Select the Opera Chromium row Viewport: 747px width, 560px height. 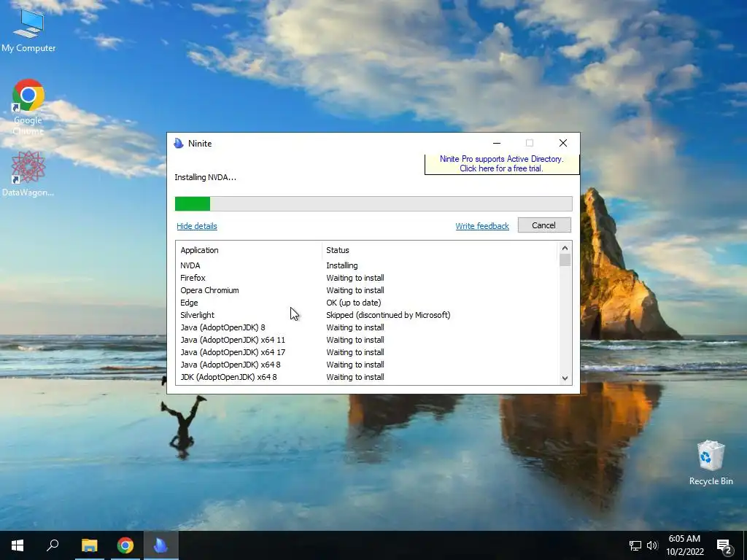368,290
